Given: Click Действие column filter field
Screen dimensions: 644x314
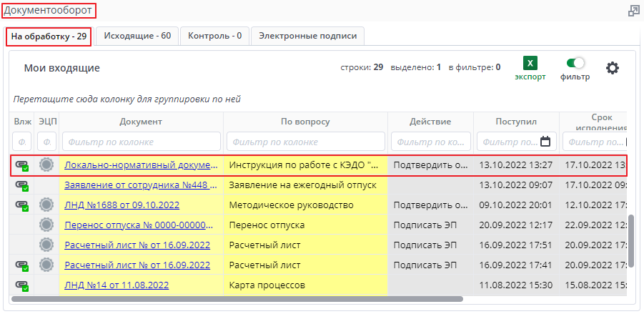Looking at the screenshot, I should coord(430,142).
